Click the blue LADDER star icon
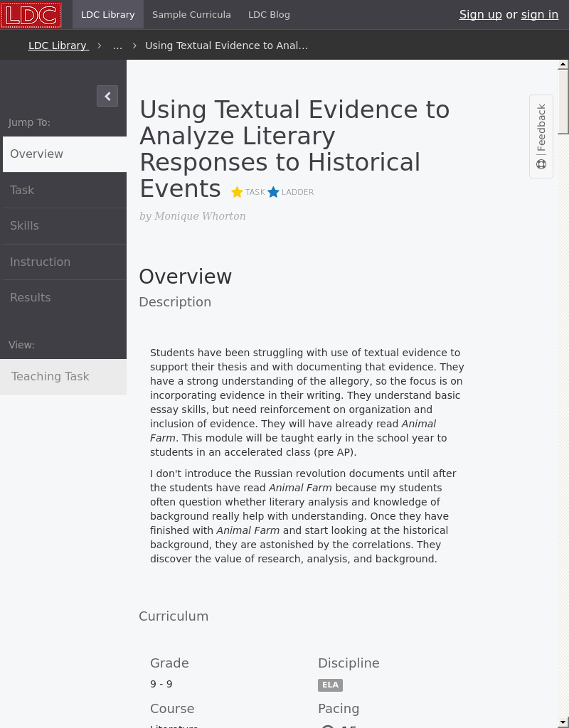This screenshot has height=728, width=569. click(x=274, y=192)
